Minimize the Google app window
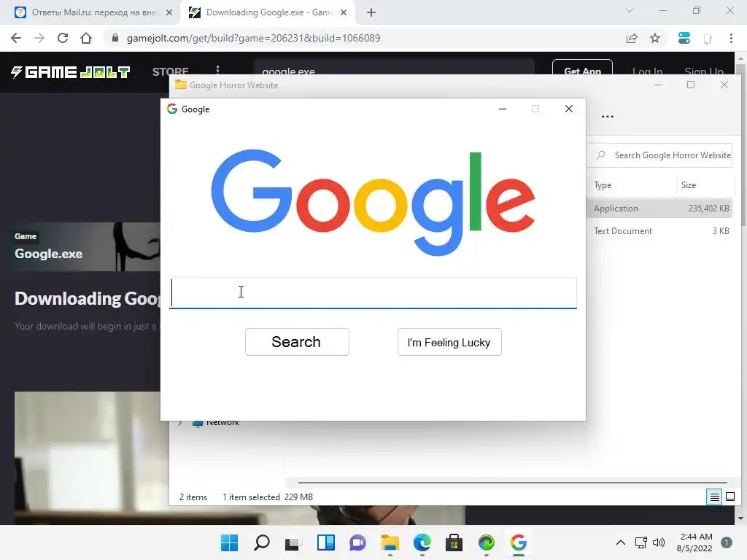The width and height of the screenshot is (747, 560). pyautogui.click(x=503, y=109)
